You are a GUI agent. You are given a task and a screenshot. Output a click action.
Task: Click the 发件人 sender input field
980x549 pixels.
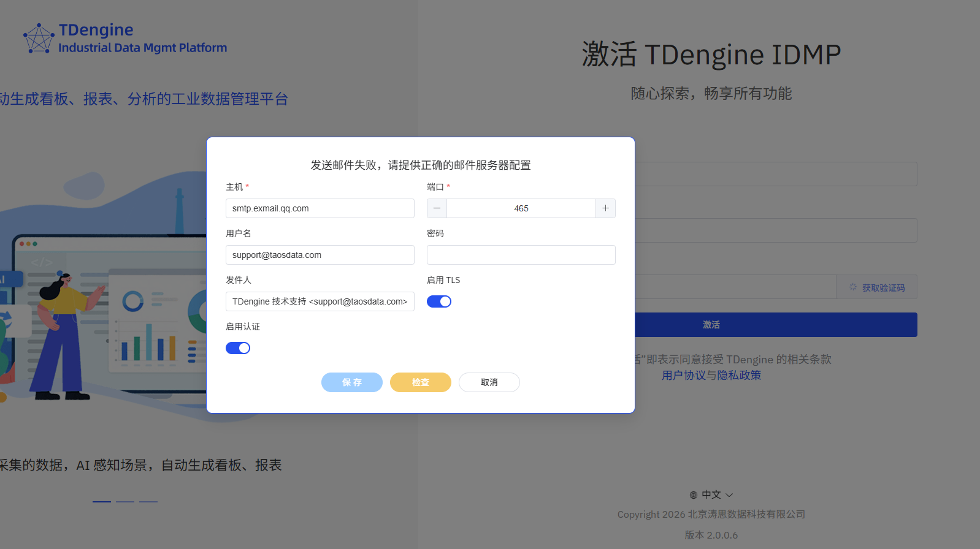coord(320,301)
